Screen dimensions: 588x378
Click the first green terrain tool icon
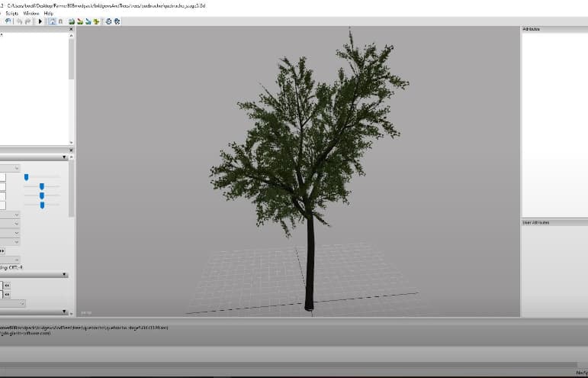click(72, 21)
